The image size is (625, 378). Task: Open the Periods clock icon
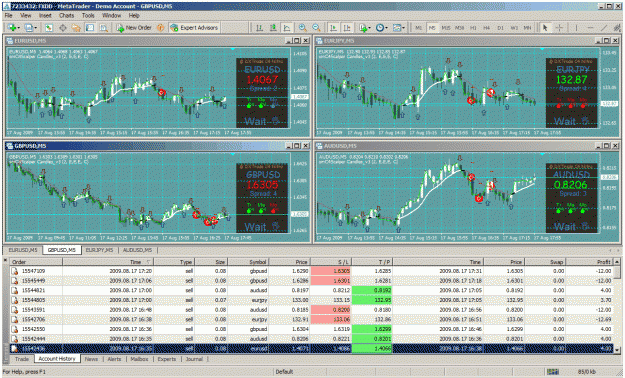click(379, 28)
